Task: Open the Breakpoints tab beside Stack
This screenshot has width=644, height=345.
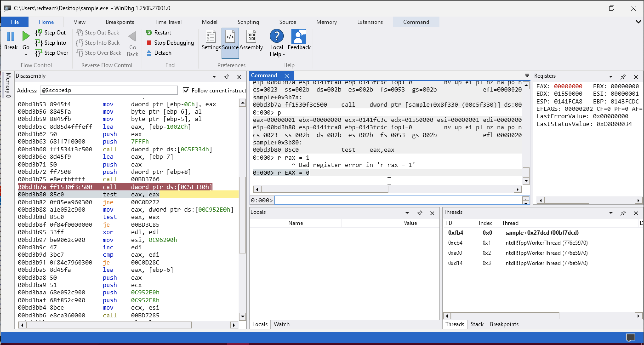Action: pos(504,324)
